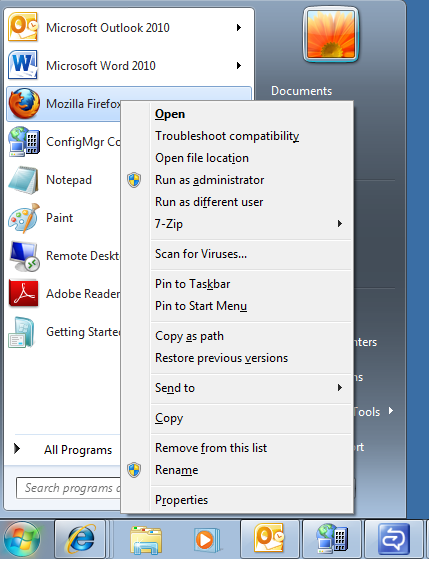
Task: Open the Documents link in Start menu
Action: tap(301, 91)
